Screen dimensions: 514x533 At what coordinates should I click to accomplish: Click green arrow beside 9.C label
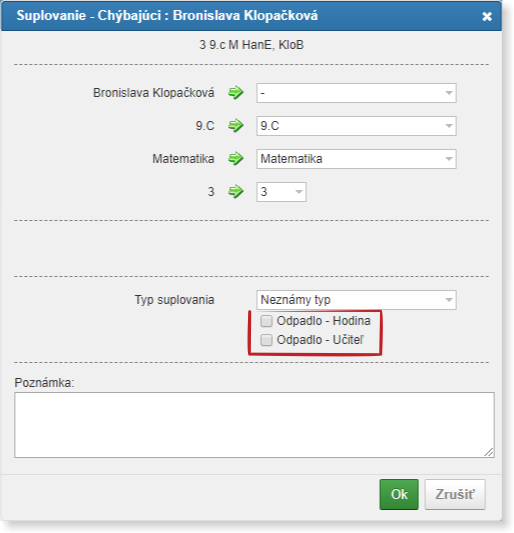(236, 125)
